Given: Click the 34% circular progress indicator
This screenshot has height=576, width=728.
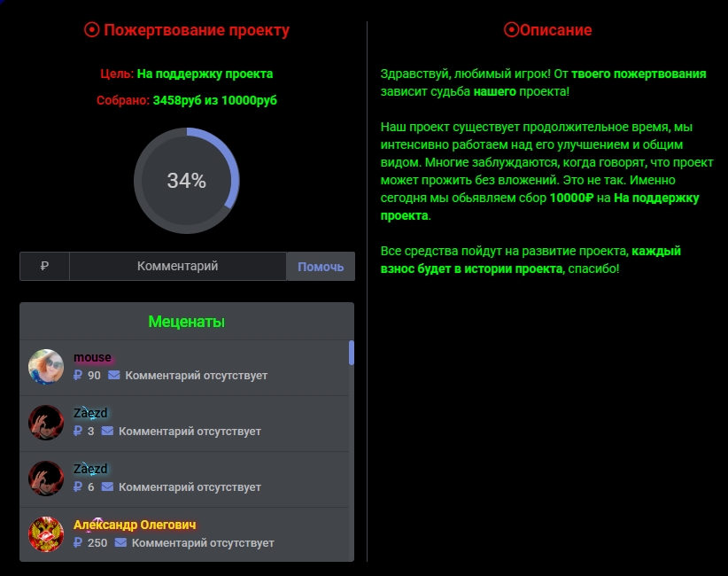Looking at the screenshot, I should click(186, 181).
